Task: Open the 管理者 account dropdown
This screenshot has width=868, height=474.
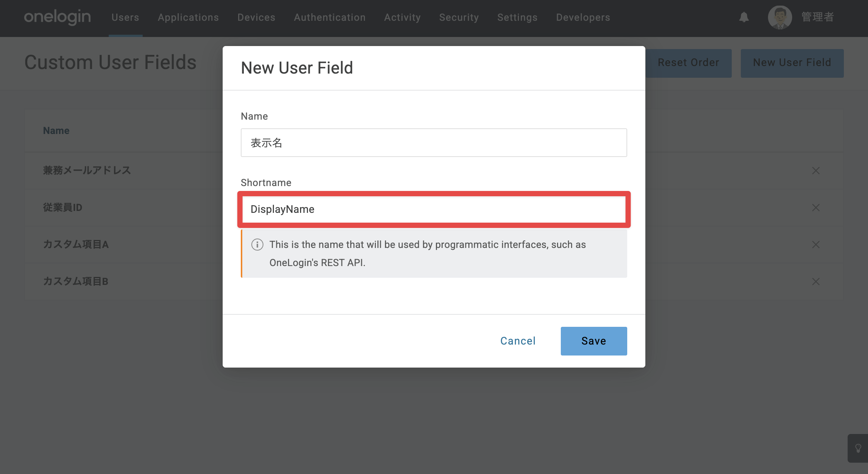Action: point(818,17)
